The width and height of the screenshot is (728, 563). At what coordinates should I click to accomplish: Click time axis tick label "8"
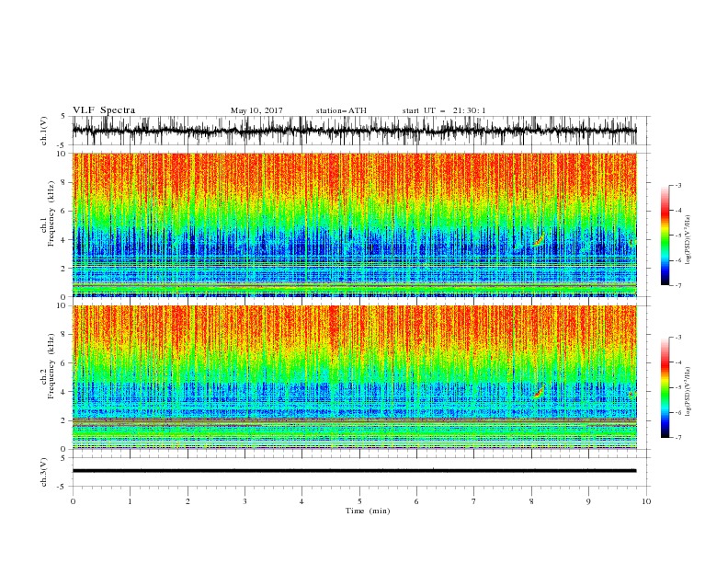click(531, 501)
